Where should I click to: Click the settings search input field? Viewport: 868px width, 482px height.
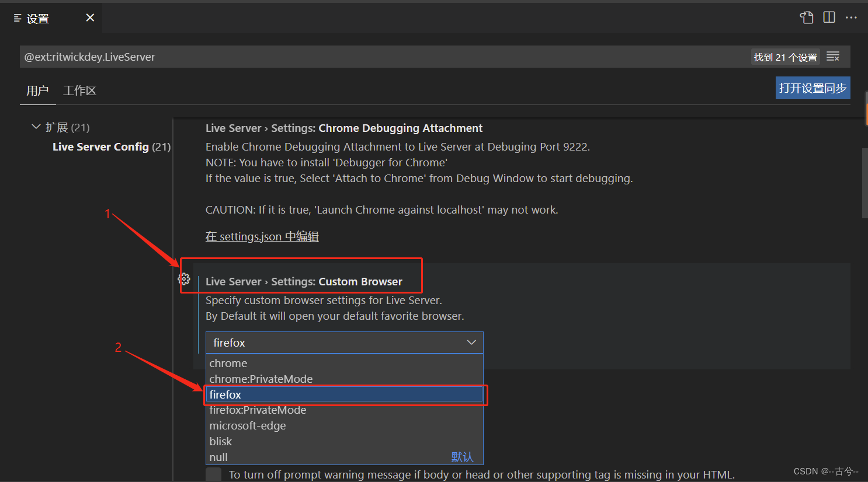pos(350,56)
